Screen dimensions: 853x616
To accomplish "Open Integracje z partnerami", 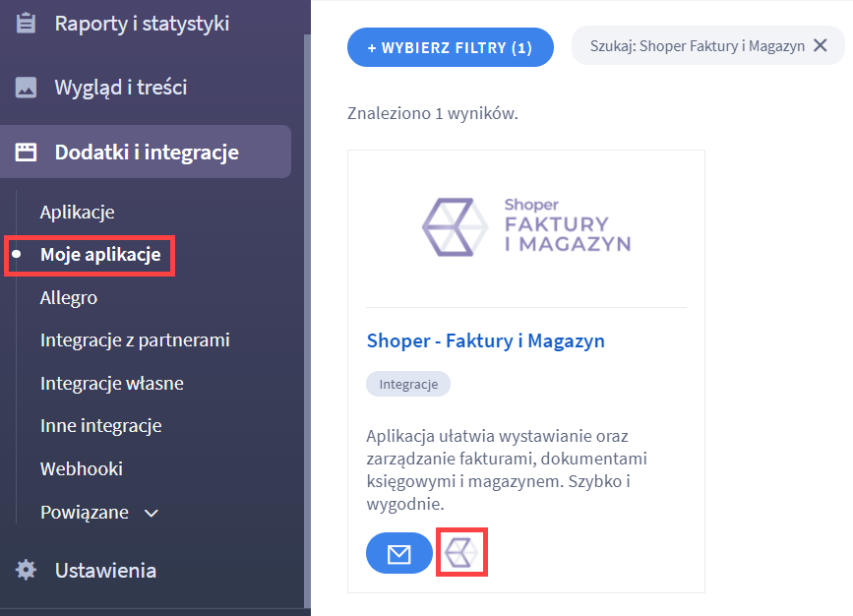I will click(135, 340).
